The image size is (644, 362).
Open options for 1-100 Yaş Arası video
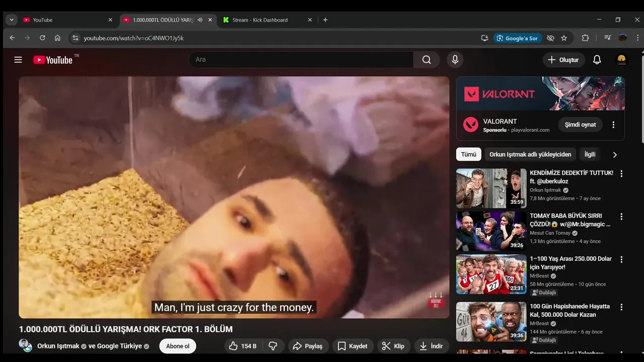621,259
